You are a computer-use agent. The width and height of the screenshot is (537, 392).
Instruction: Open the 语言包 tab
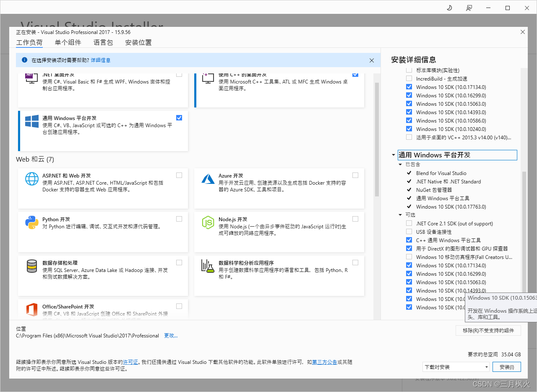pyautogui.click(x=103, y=42)
